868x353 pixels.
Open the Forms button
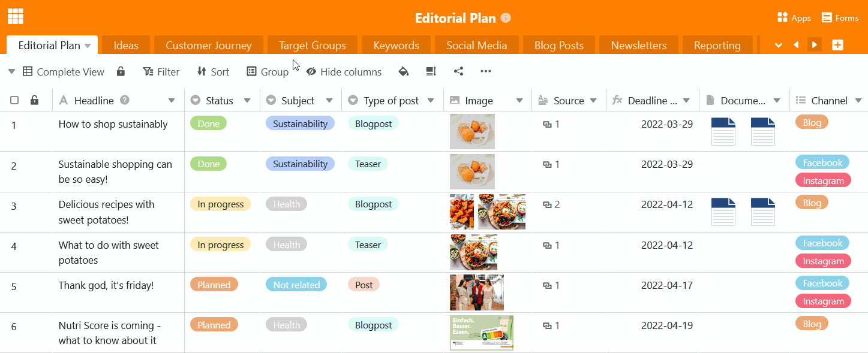840,18
